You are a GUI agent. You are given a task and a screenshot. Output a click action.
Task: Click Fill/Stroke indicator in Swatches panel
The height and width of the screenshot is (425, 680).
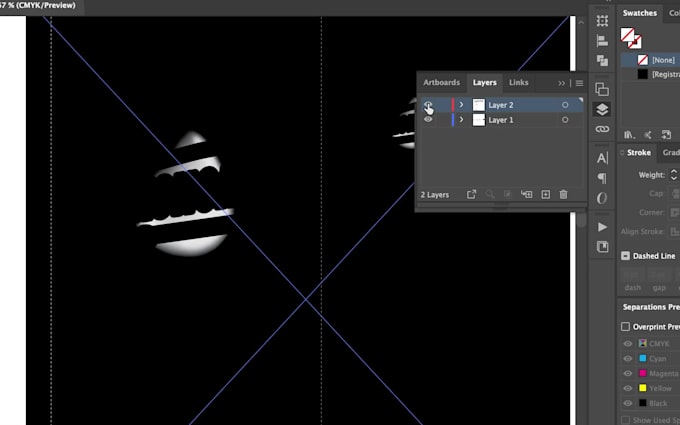(x=631, y=38)
